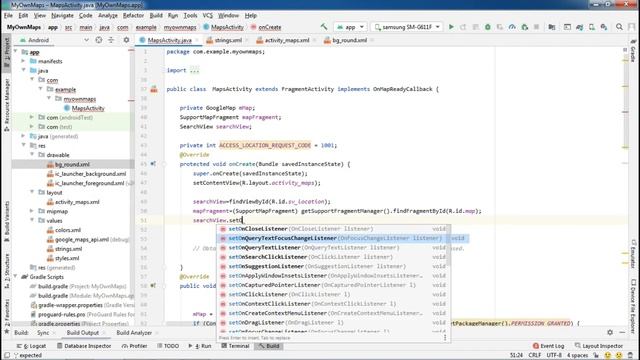Click the Favorites star icon on left edge

coord(7,331)
